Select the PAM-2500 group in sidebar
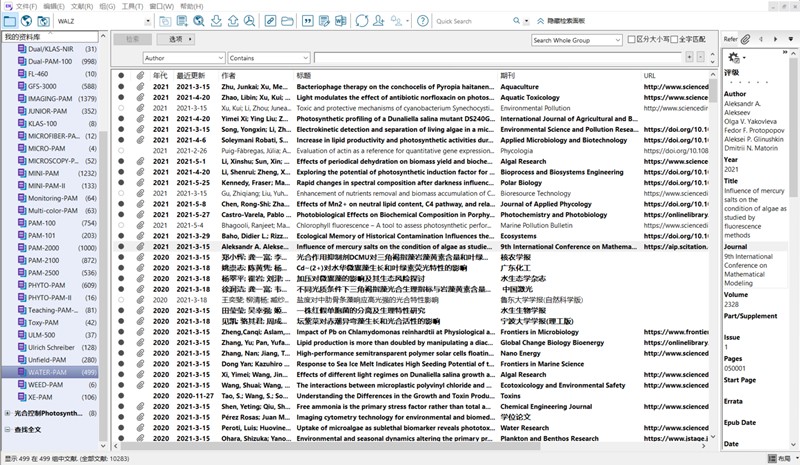800x465 pixels. (50, 272)
